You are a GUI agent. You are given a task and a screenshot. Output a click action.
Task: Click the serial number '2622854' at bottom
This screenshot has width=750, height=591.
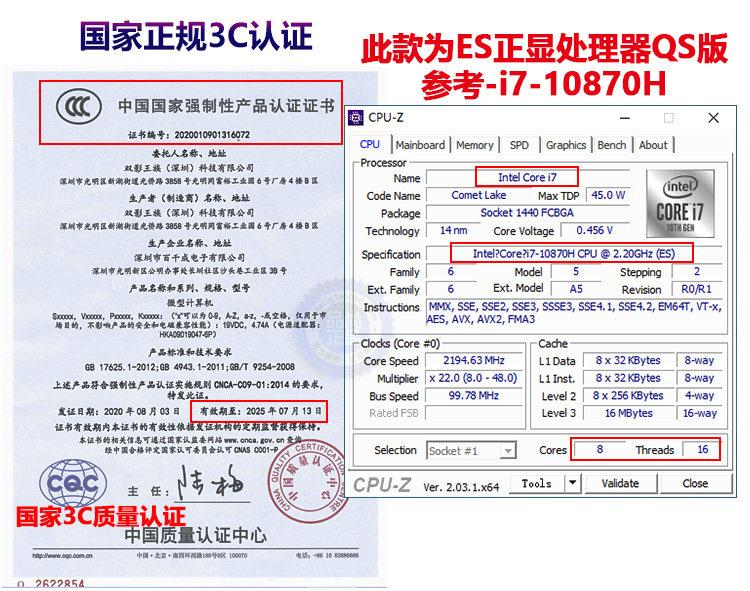click(x=59, y=584)
